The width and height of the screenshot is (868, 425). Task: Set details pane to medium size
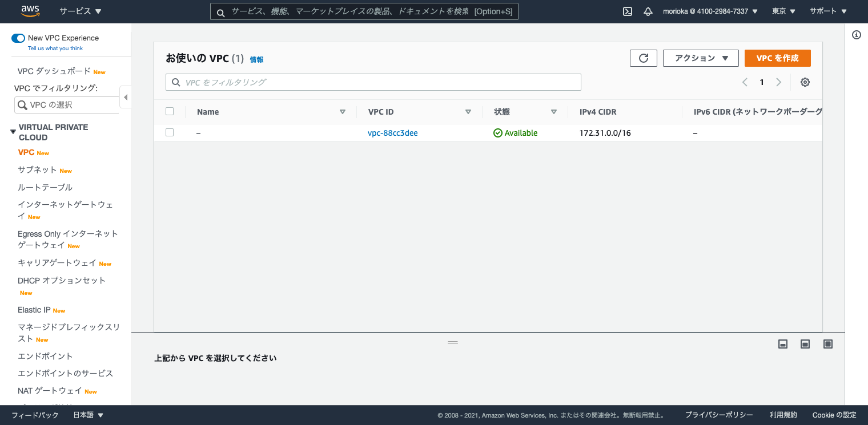click(x=805, y=344)
